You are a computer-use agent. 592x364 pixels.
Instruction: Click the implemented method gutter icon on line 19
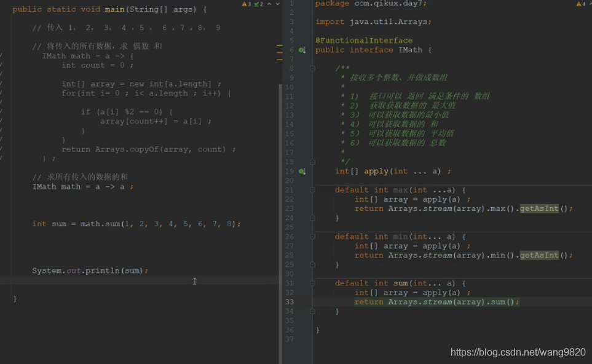[x=302, y=172]
